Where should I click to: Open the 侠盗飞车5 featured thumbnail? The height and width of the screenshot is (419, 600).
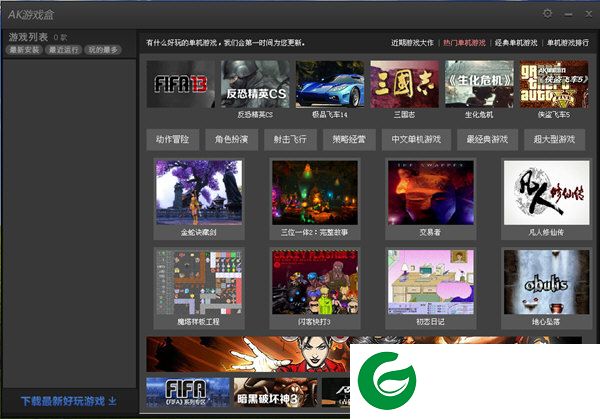coord(554,84)
